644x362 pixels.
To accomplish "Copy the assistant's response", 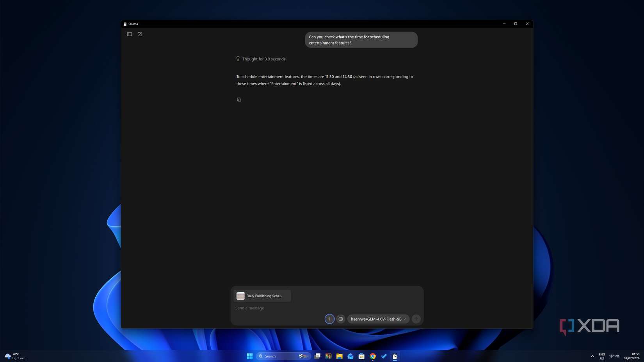I will (239, 100).
